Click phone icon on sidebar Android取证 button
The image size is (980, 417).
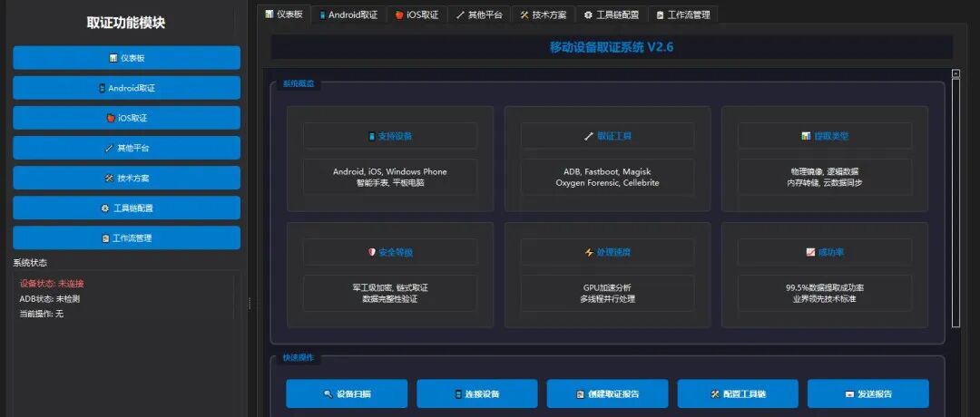(x=102, y=88)
